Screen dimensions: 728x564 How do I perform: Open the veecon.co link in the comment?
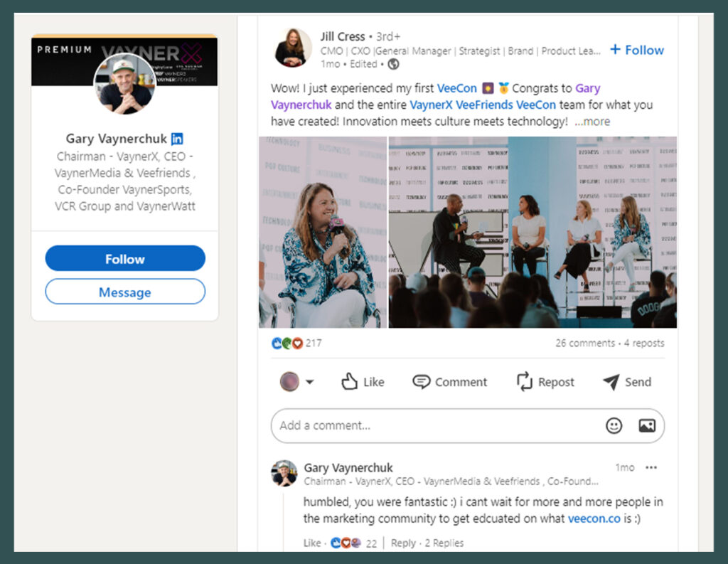594,518
